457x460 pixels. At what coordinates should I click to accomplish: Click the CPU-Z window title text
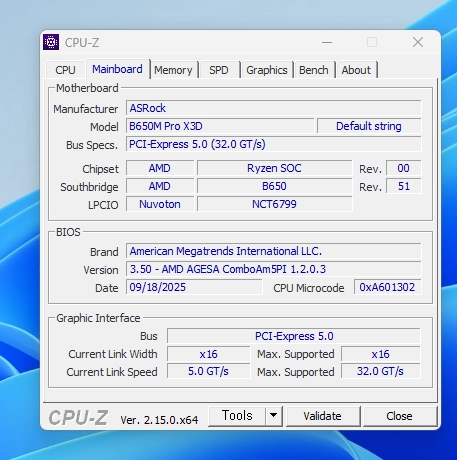(x=82, y=43)
